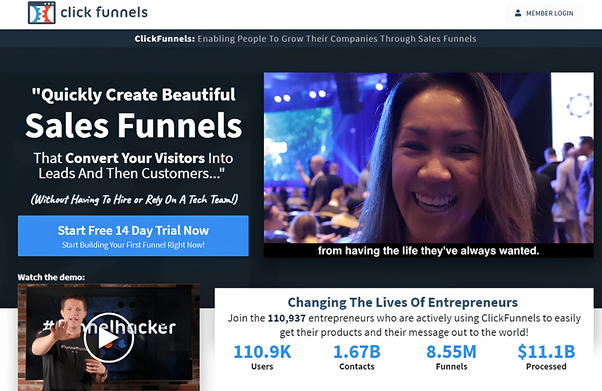Viewport: 602px width, 391px height.
Task: Click the handwritten 'Without Having To Hire' note
Action: (x=134, y=199)
